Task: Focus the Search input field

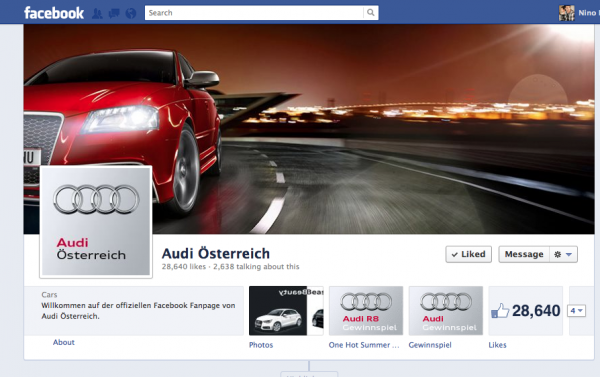Action: click(x=254, y=13)
